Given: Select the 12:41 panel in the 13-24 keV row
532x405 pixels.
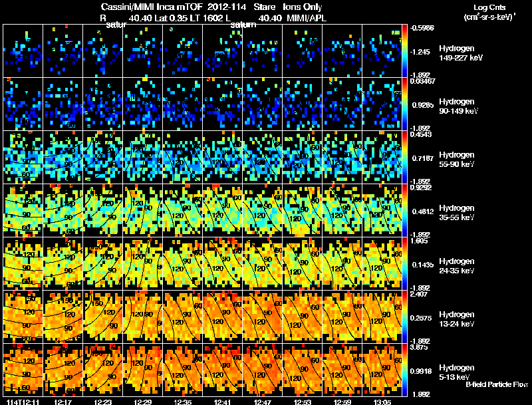Looking at the screenshot, I should coord(223,317).
